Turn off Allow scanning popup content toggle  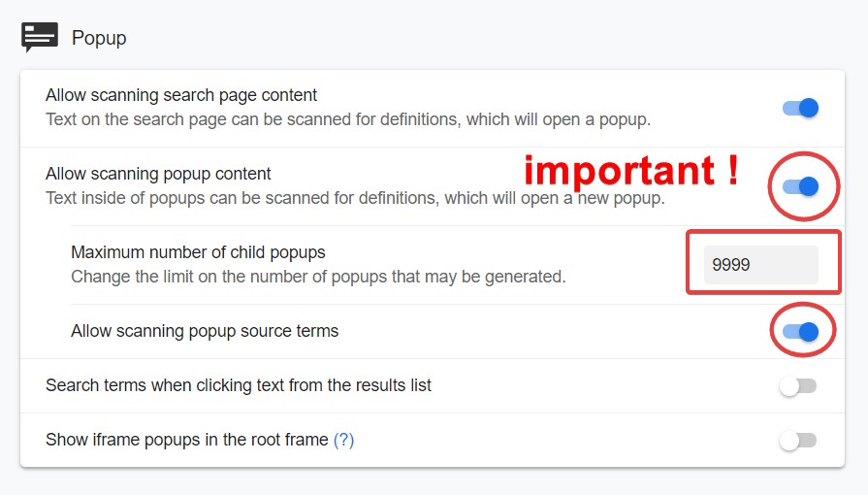click(x=801, y=186)
